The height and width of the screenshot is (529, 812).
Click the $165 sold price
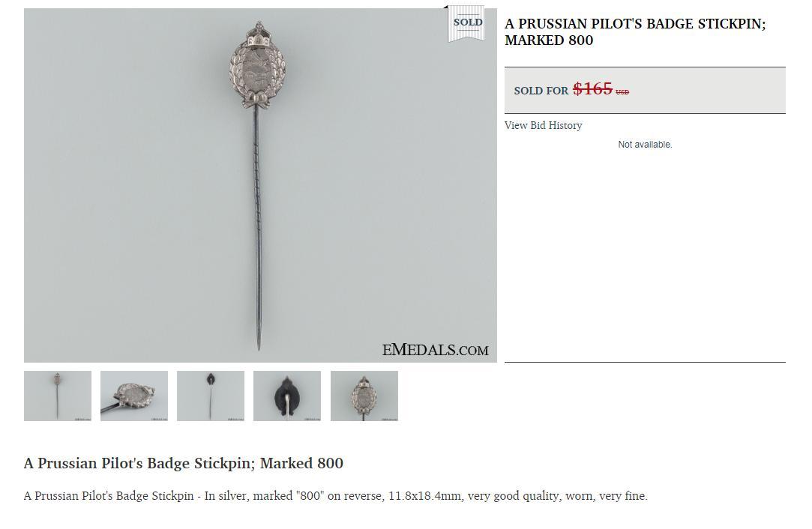592,89
